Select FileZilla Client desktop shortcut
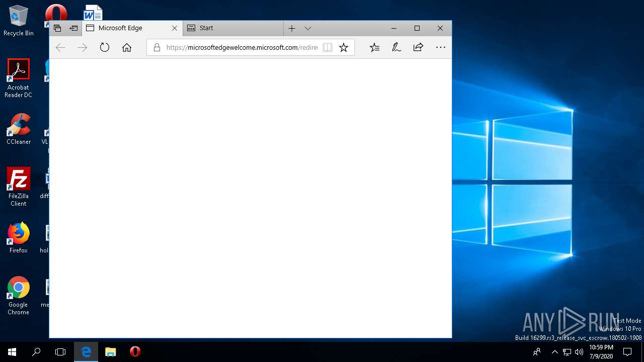 [18, 187]
